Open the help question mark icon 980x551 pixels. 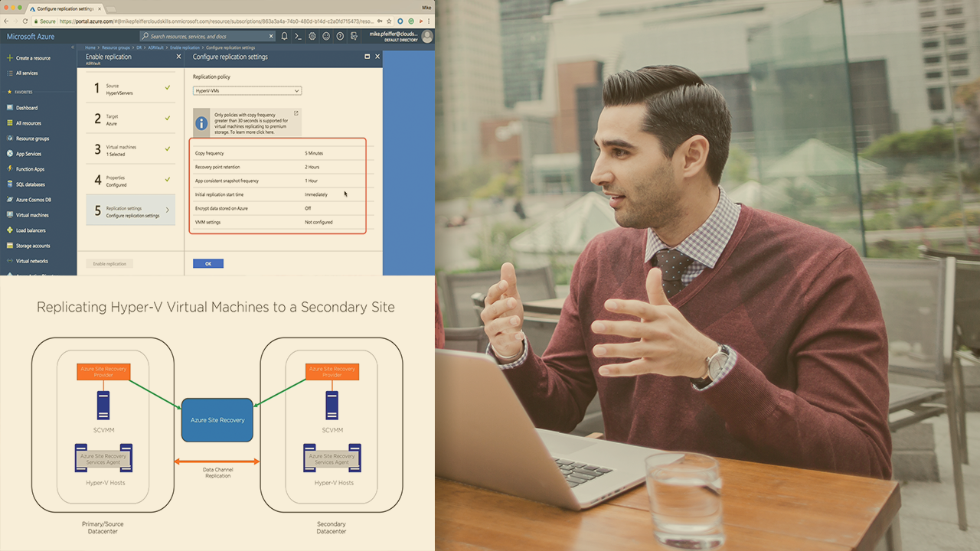339,36
